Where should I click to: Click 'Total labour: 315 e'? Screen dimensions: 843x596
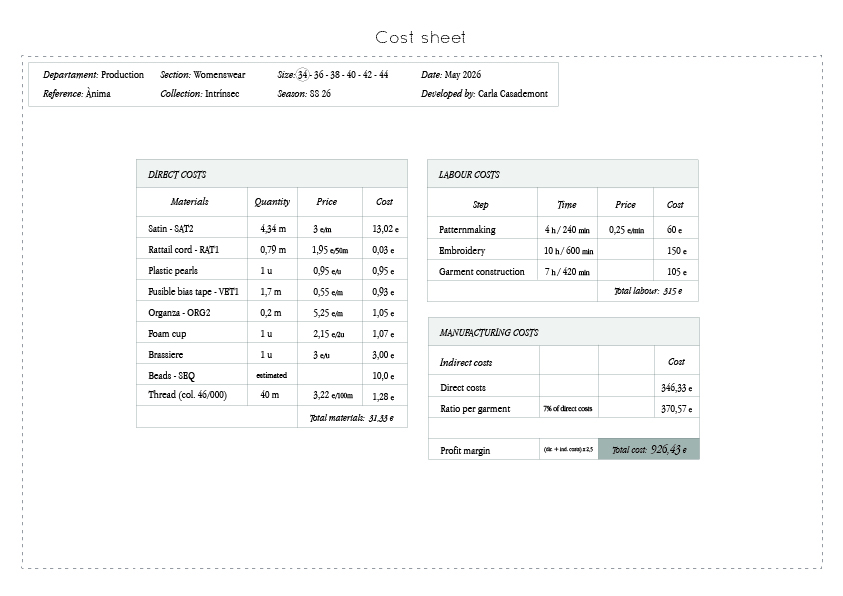click(x=648, y=291)
